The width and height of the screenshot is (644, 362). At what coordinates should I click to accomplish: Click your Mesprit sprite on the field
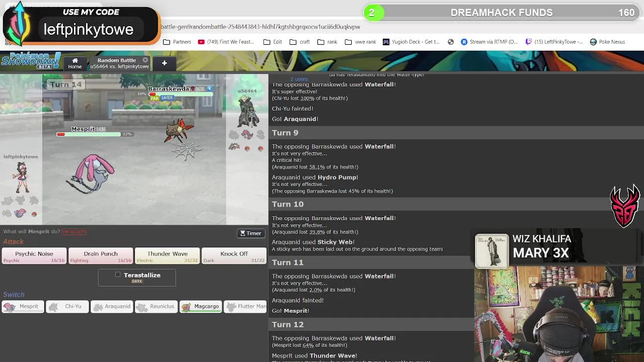click(x=91, y=173)
